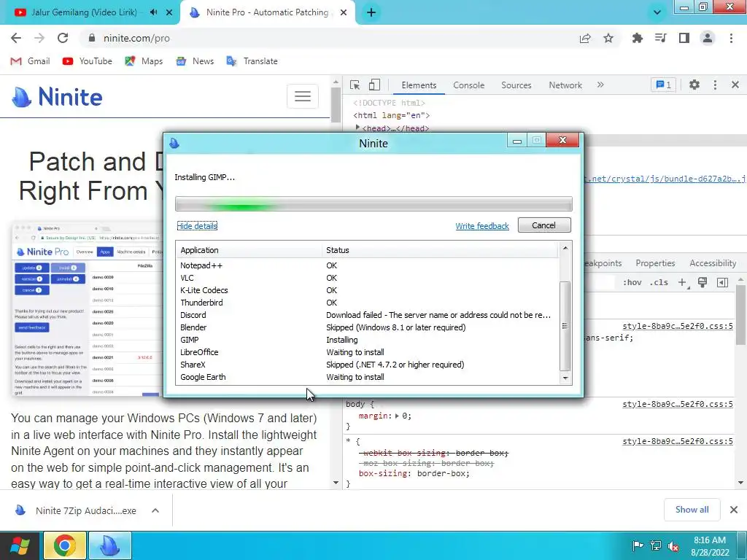Click the webpage scrollbar down arrow
Viewport: 747px width, 560px height.
click(x=336, y=483)
